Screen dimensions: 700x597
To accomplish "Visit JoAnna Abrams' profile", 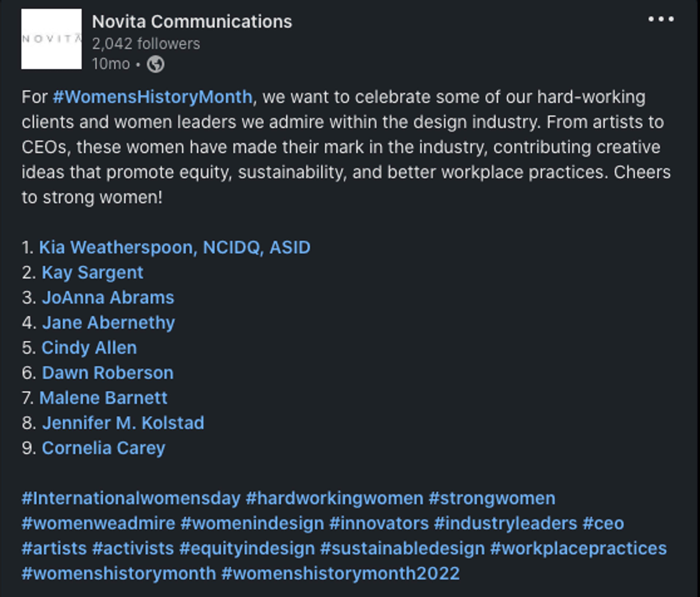I will point(108,298).
